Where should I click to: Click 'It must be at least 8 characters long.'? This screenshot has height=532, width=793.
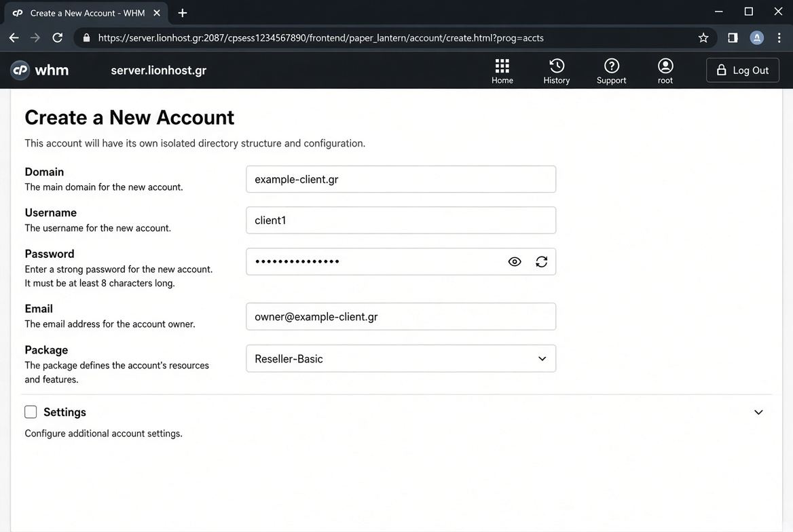pos(100,283)
